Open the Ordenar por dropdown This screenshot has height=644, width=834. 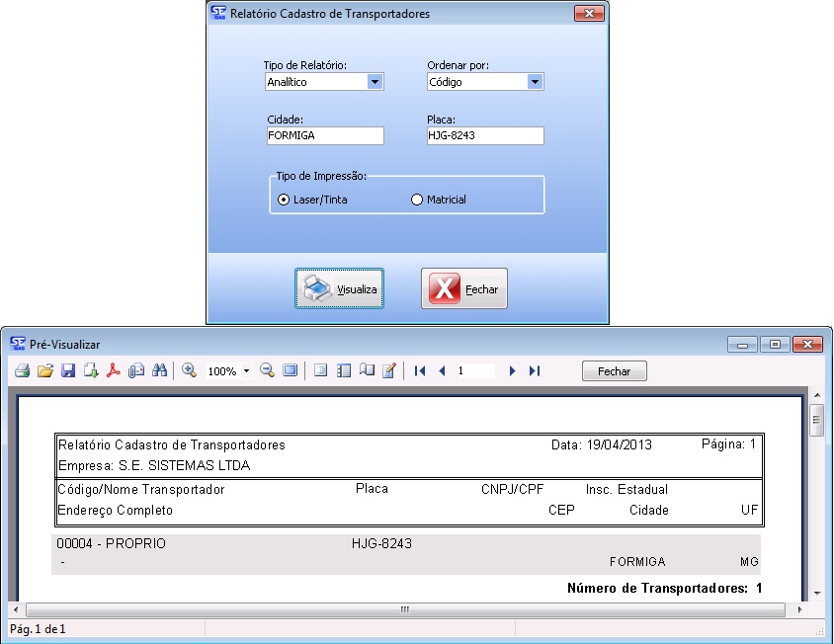pyautogui.click(x=535, y=82)
